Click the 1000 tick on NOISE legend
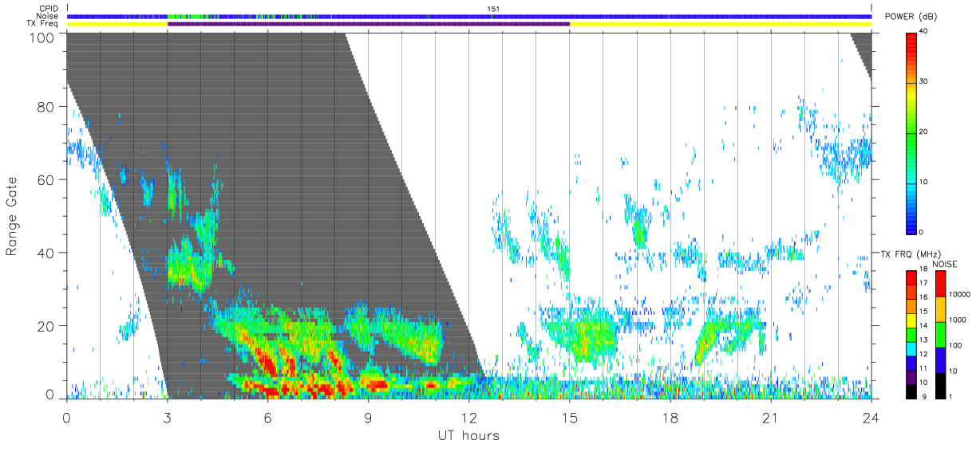980x452 pixels. click(958, 320)
